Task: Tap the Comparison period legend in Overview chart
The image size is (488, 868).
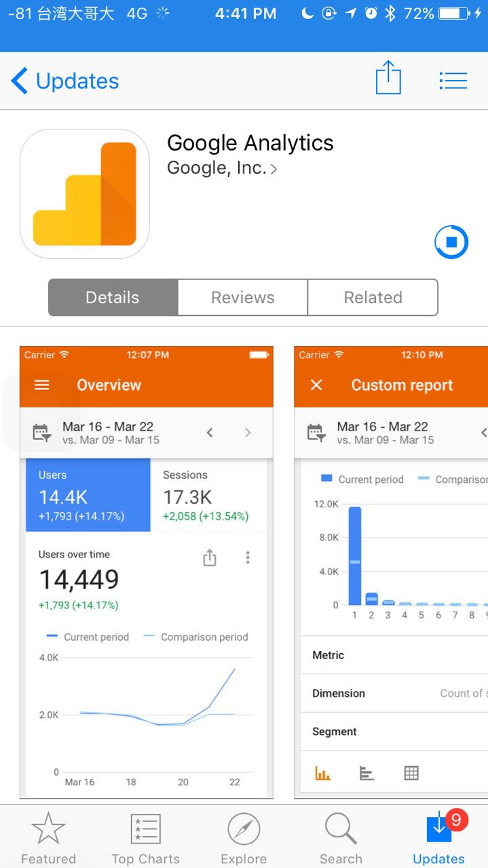Action: tap(195, 637)
